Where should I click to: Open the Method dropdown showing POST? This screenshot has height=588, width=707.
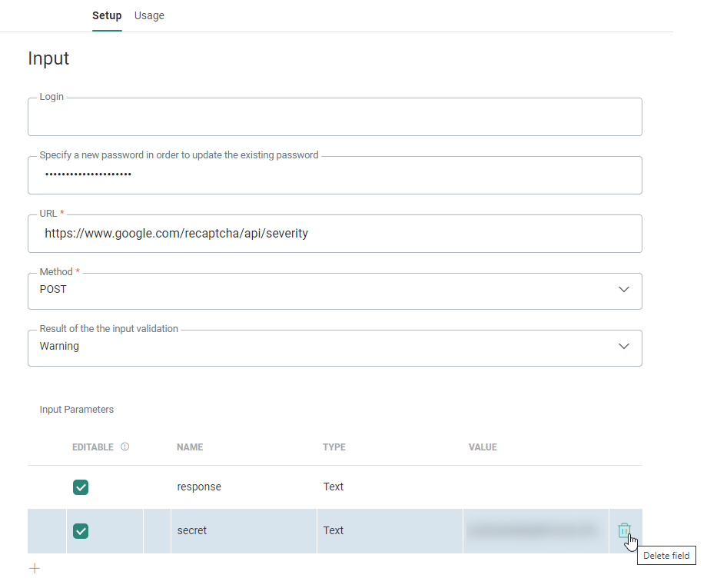[x=334, y=291]
